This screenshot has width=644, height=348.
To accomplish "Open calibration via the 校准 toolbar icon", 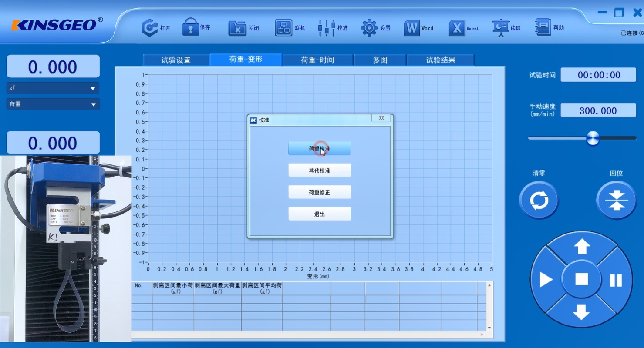I will (327, 27).
